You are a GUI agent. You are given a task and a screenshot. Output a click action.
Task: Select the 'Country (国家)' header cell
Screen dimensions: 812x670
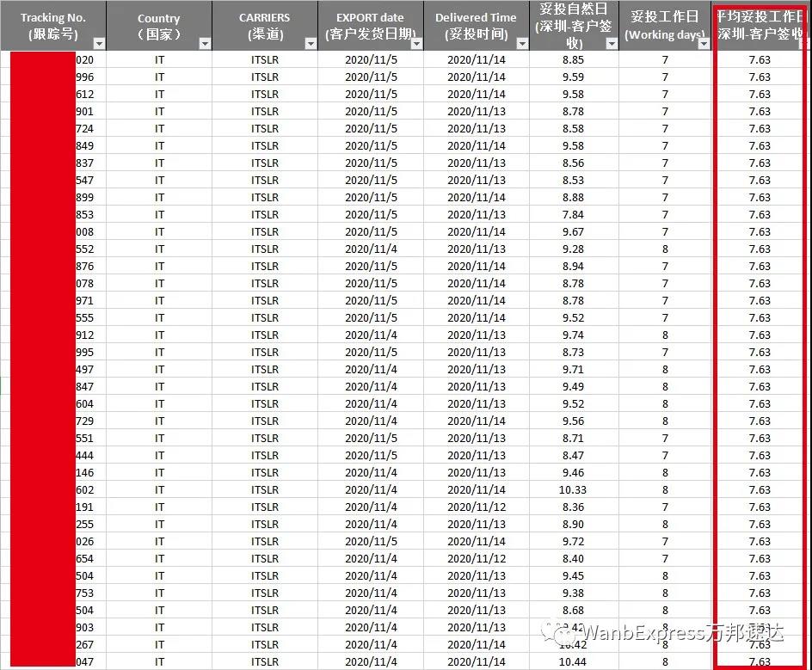coord(159,25)
